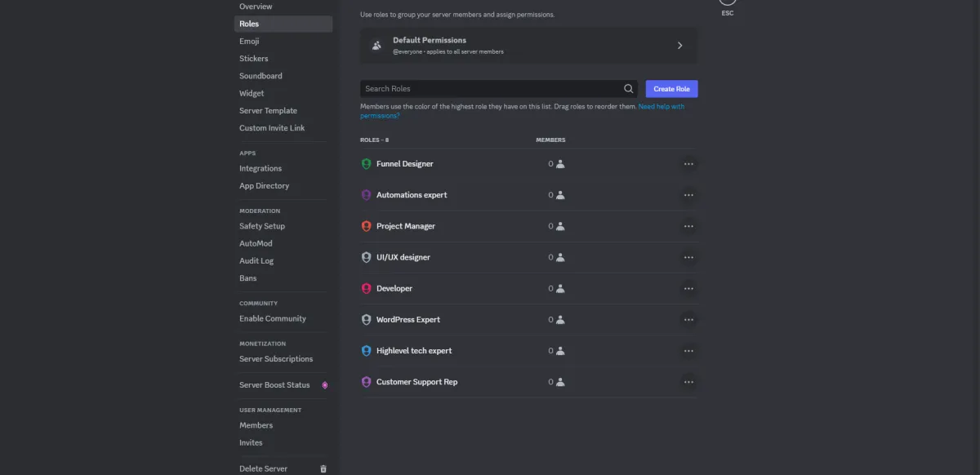Screen dimensions: 980x475
Task: Click the Default Permissions people icon
Action: pos(376,46)
